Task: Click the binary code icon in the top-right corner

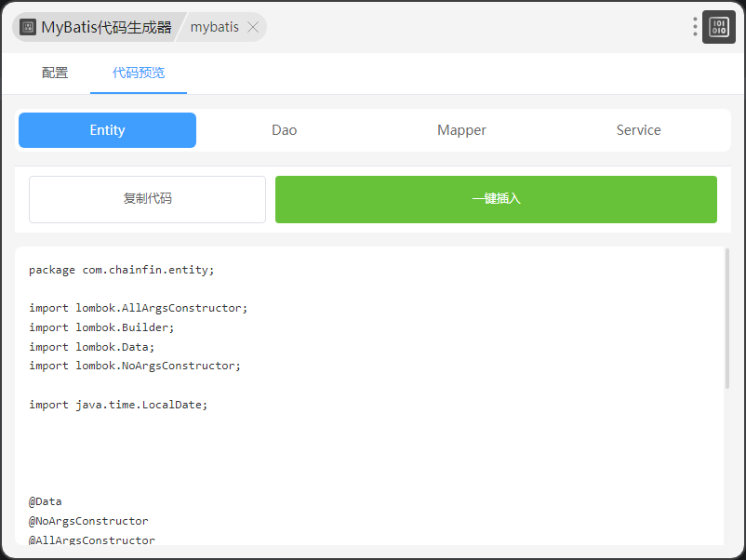Action: pos(719,27)
